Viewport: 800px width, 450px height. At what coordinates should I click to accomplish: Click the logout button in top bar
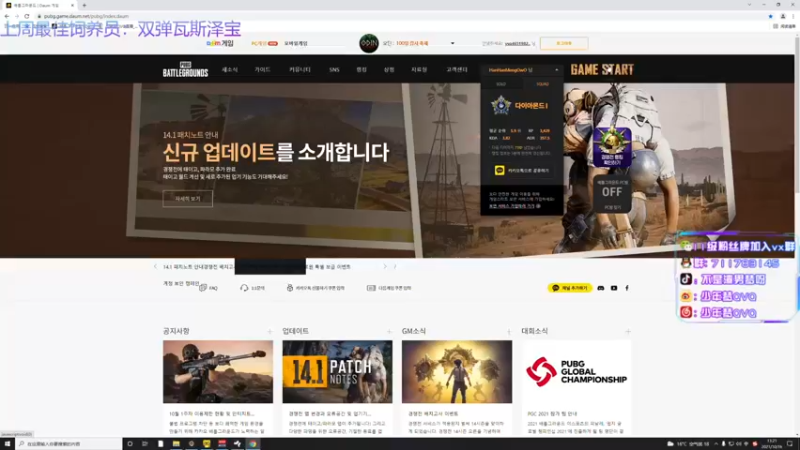564,43
